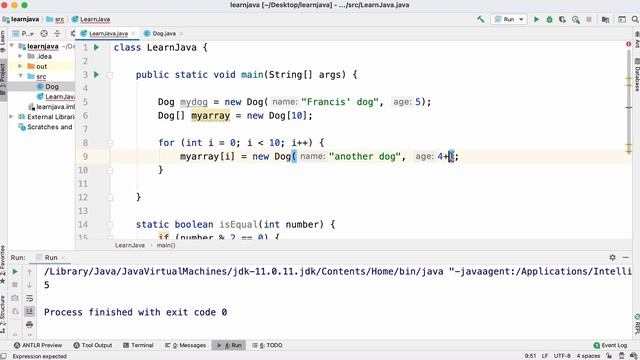This screenshot has height=360, width=640.
Task: Rerun program in Run panel
Action: click(x=15, y=271)
